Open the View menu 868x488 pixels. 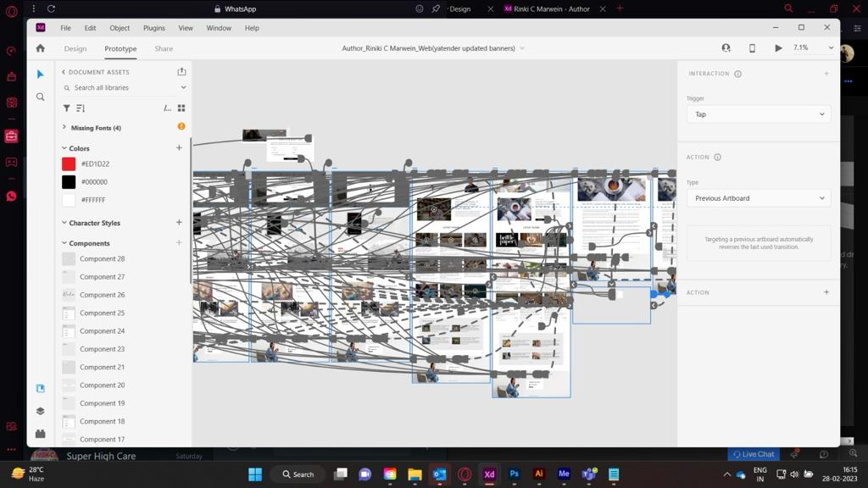[x=186, y=28]
